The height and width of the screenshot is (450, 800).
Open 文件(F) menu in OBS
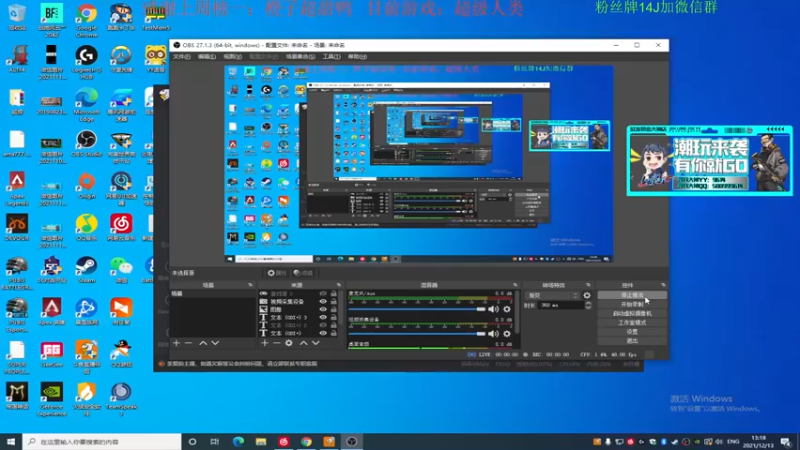[x=182, y=56]
